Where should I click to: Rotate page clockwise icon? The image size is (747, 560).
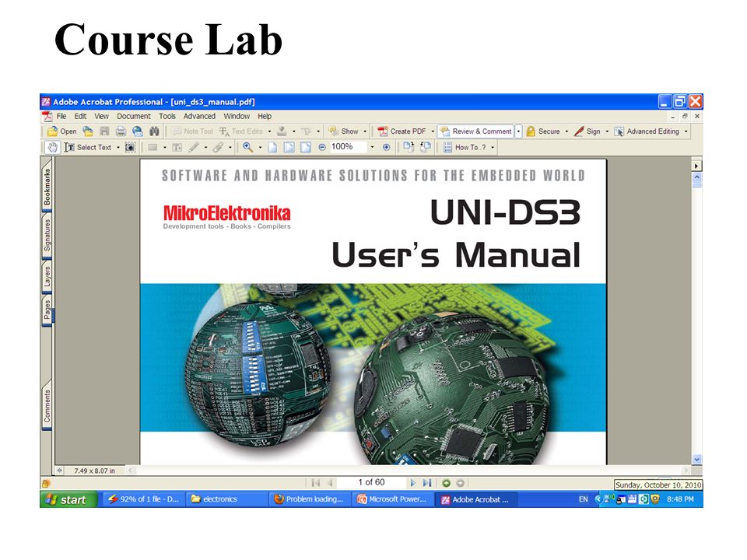tap(409, 148)
